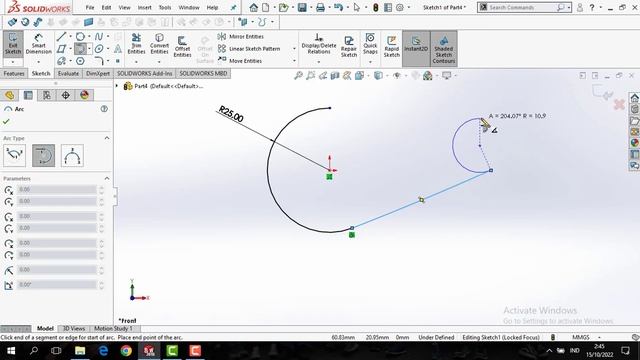640x360 pixels.
Task: Open Display/Delete Relations
Action: pos(319,44)
